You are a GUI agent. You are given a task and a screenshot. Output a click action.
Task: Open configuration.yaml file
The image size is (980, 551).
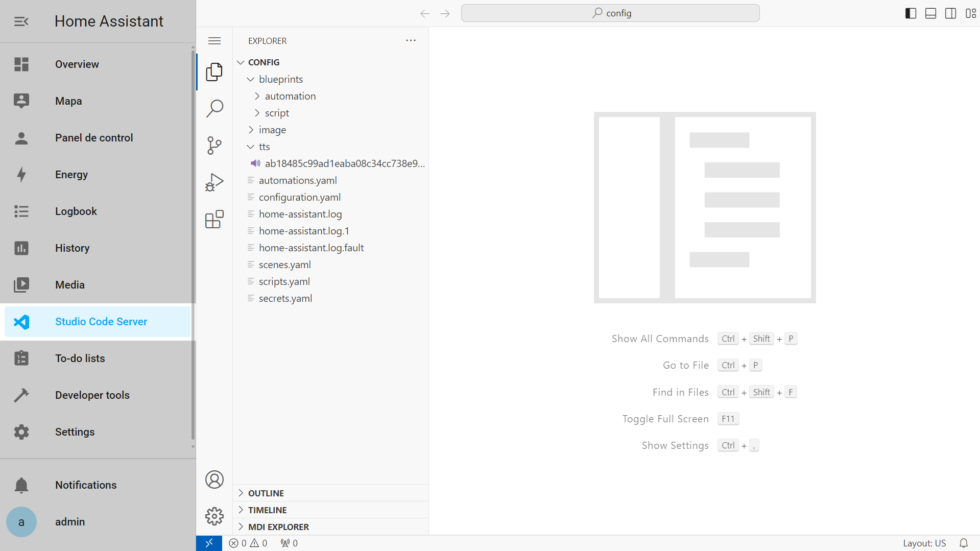point(330,197)
